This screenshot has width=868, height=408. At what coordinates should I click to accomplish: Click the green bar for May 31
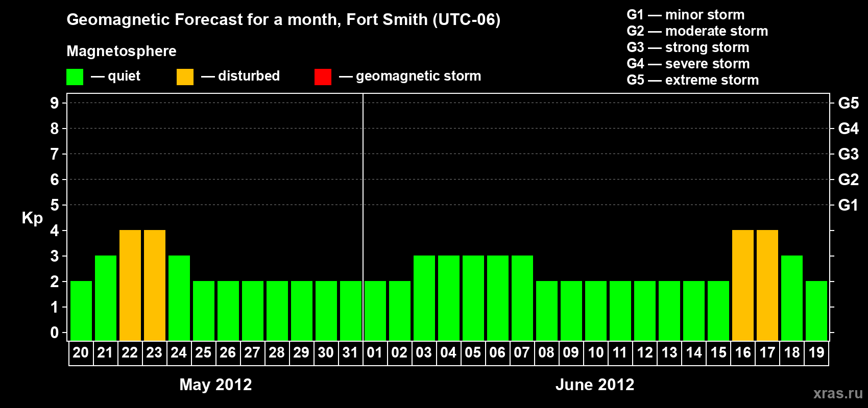[x=351, y=311]
